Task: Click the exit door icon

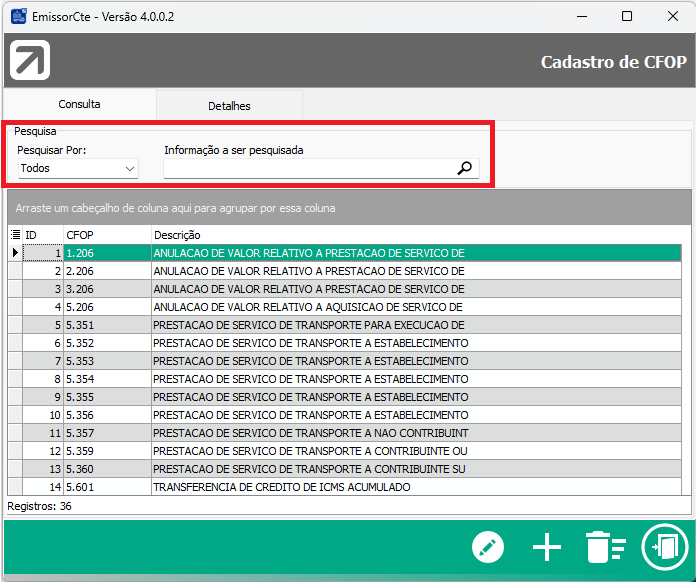Action: (664, 547)
